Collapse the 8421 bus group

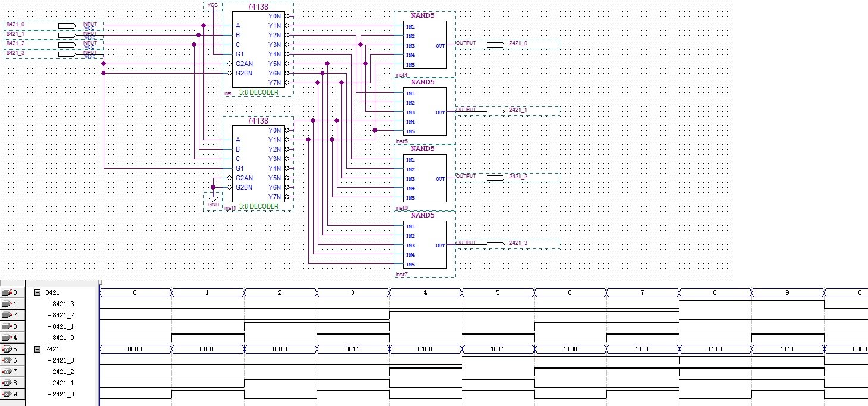(37, 292)
